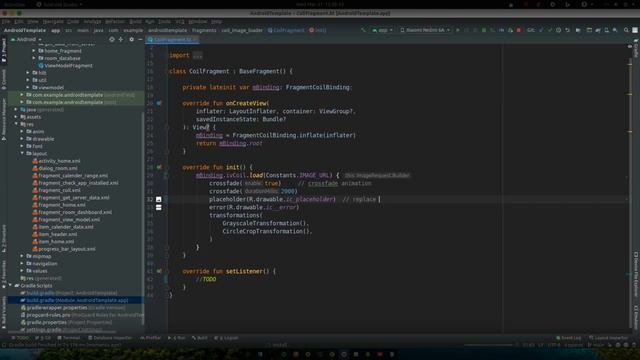640x360 pixels.
Task: Click the CoilFragment breadcrumb
Action: 286,30
